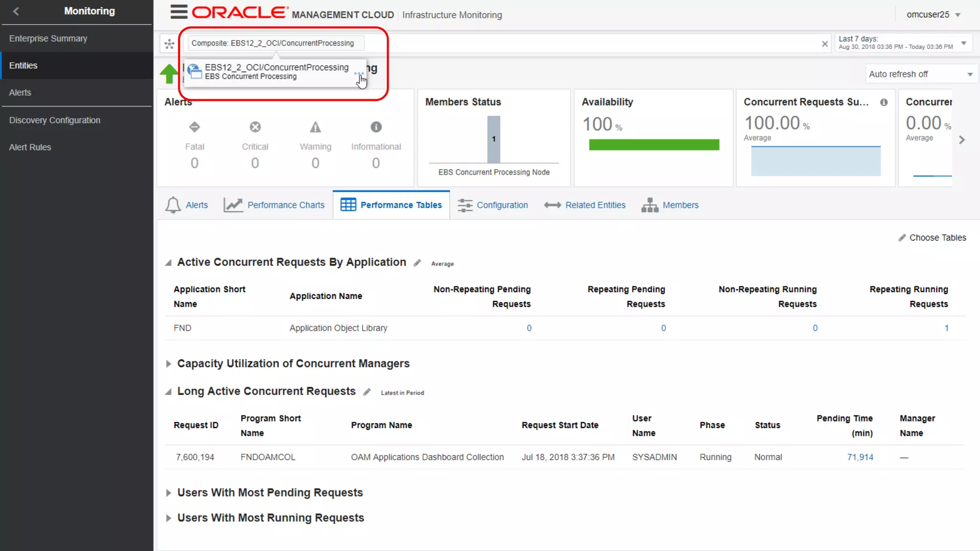Click the Alerts bell tab icon
This screenshot has width=980, height=551.
coord(173,205)
